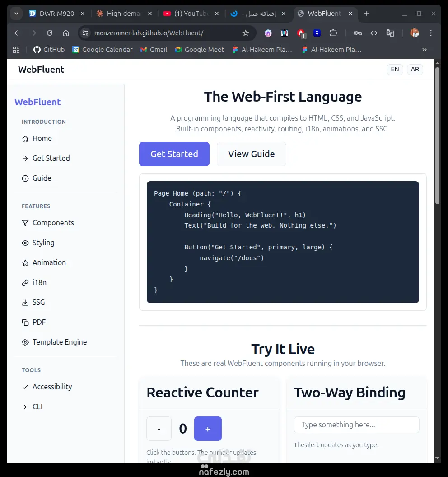
Task: Click the scrollbar down arrow
Action: point(437,458)
